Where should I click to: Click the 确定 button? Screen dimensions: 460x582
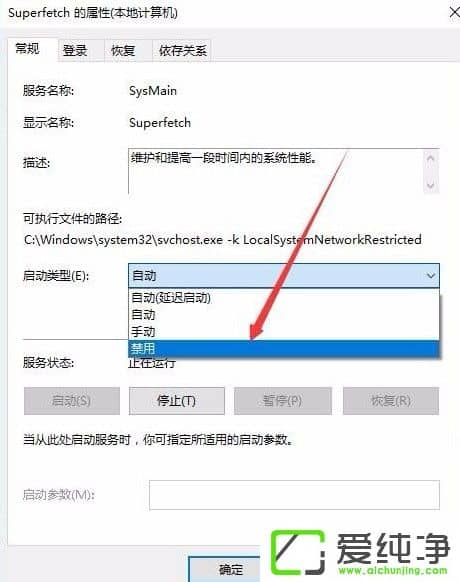[x=224, y=569]
